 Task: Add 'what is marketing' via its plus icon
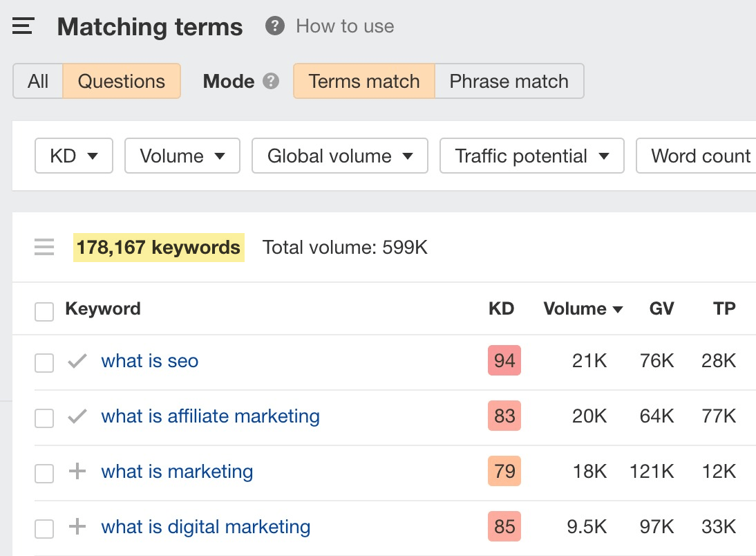(x=77, y=472)
